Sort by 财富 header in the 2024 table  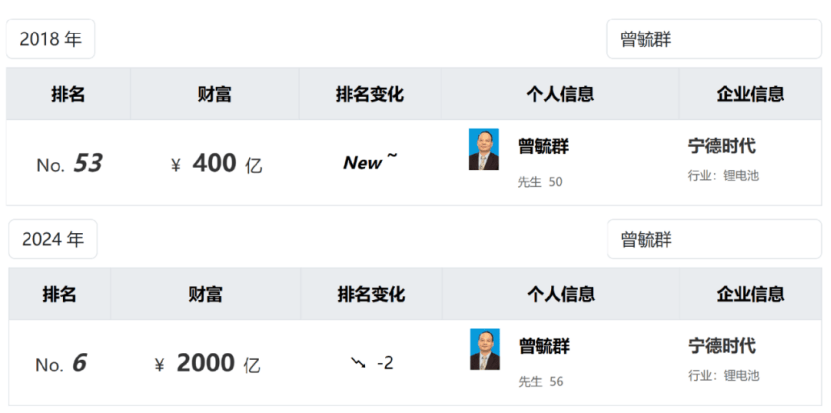(x=205, y=294)
